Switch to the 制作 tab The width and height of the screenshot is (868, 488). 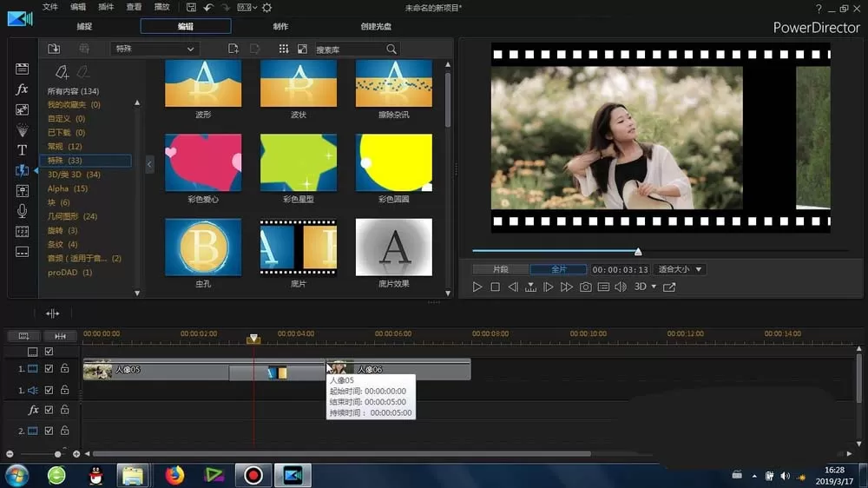pos(280,26)
